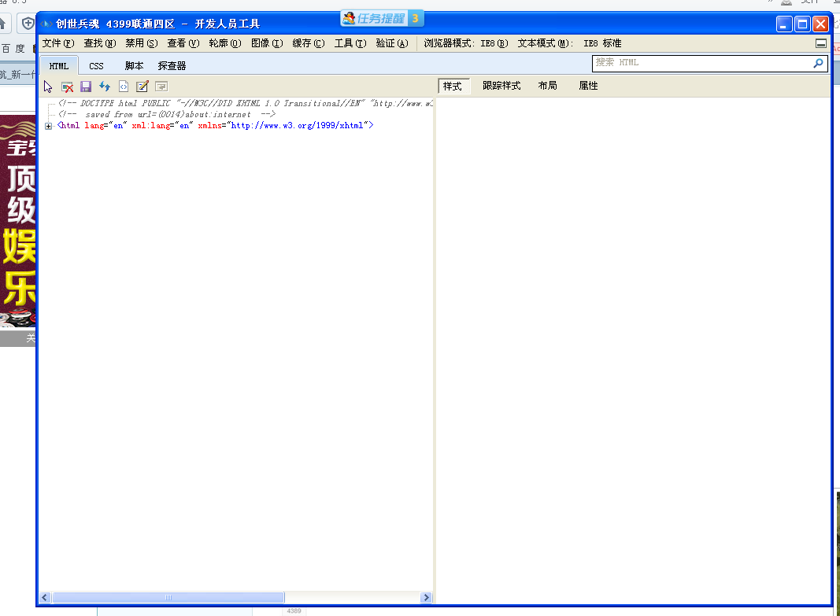Select the 布局 pane tab
The width and height of the screenshot is (840, 616).
547,86
